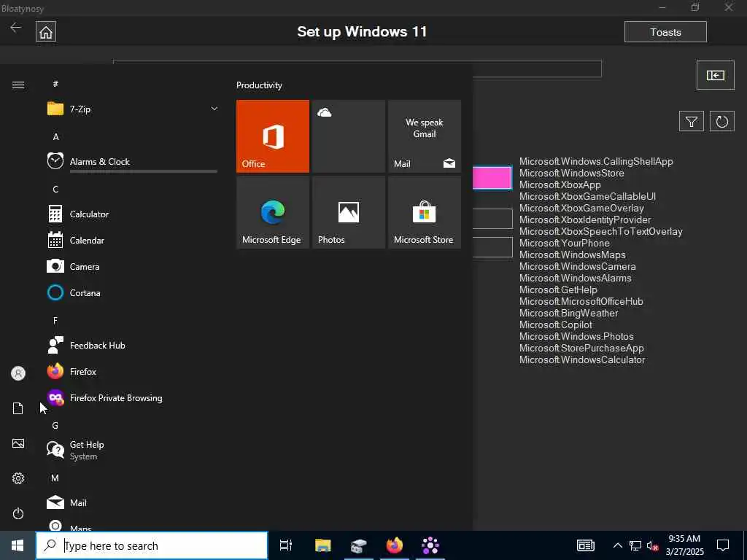Expand the Start menu hamburger icon
747x560 pixels.
click(x=18, y=85)
